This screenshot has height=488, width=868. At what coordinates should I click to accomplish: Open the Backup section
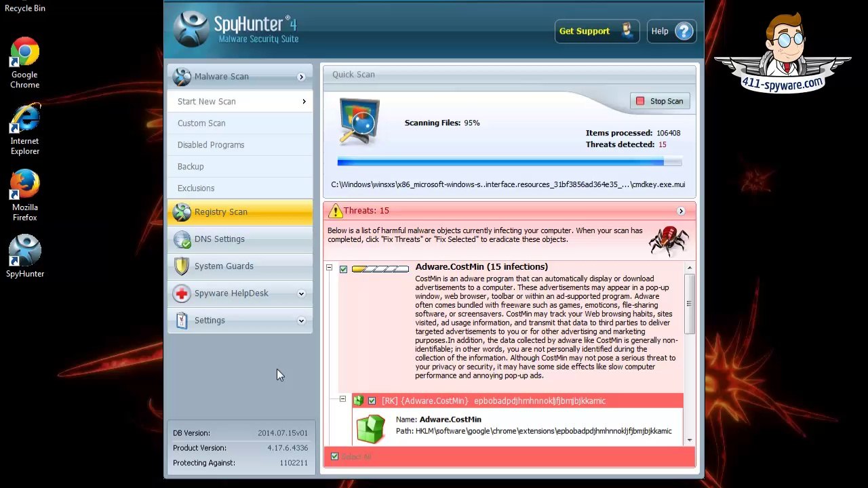[x=240, y=167]
